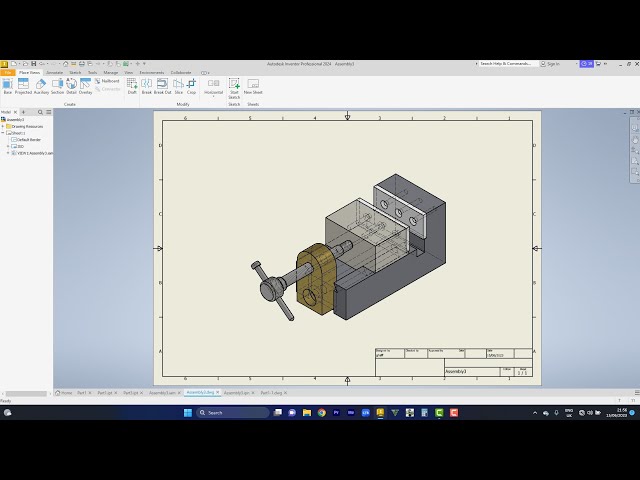640x480 pixels.
Task: Click the taskbar Search box
Action: point(233,413)
